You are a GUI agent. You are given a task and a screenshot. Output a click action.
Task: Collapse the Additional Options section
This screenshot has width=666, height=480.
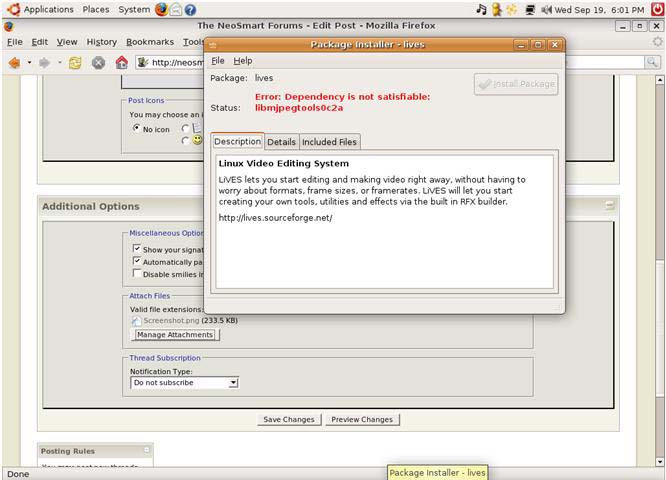pyautogui.click(x=609, y=205)
